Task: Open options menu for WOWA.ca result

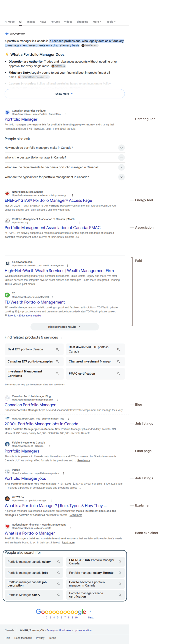Action: click(x=51, y=501)
